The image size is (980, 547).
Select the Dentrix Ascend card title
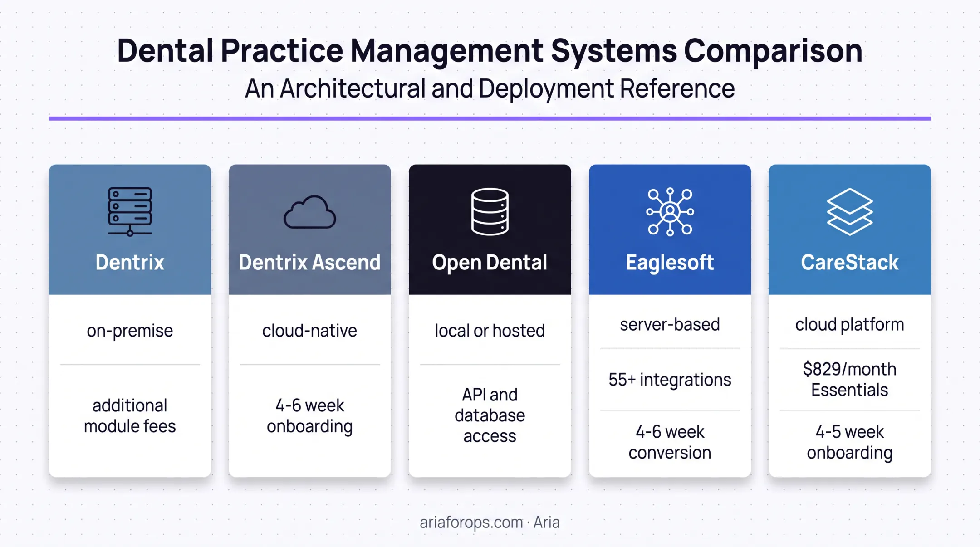coord(310,263)
